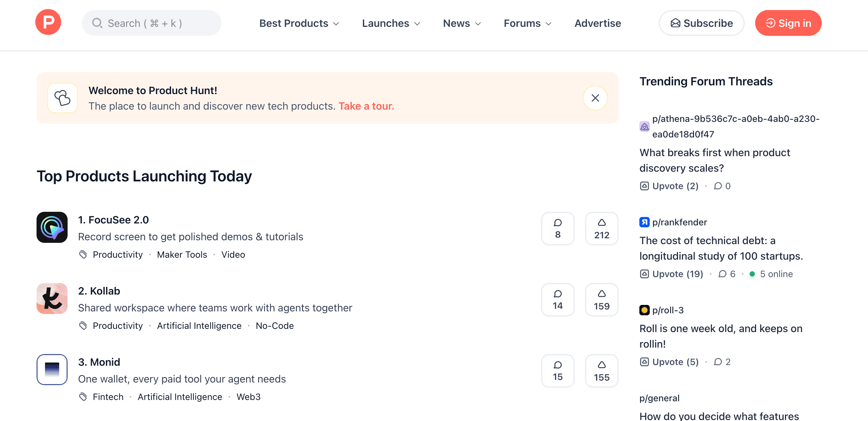Follow the Take a tour link
Screen dimensions: 868x421
point(366,106)
